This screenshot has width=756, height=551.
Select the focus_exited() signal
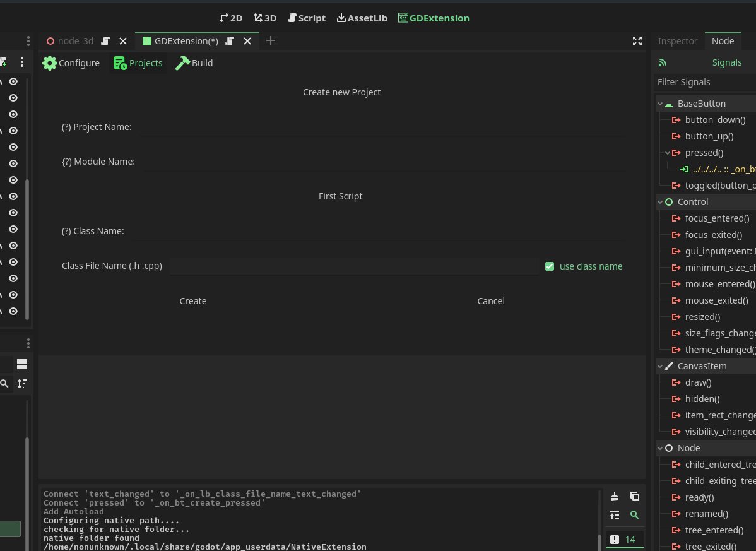tap(713, 235)
